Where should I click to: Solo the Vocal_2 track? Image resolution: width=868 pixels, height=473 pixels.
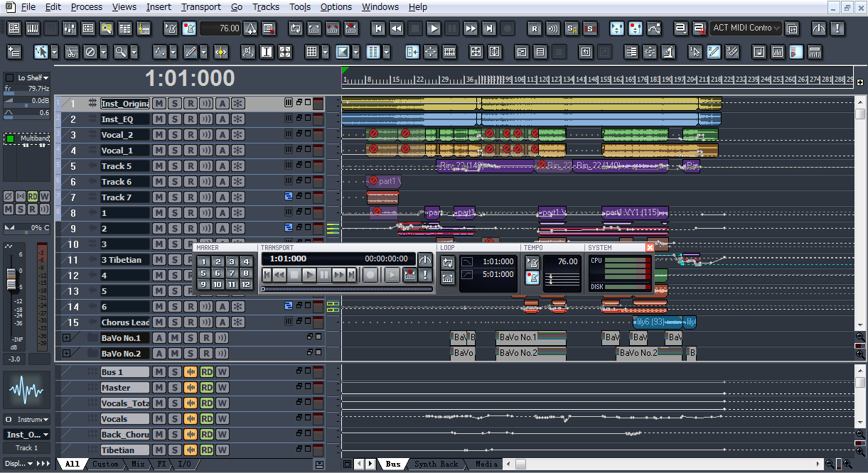pyautogui.click(x=175, y=135)
